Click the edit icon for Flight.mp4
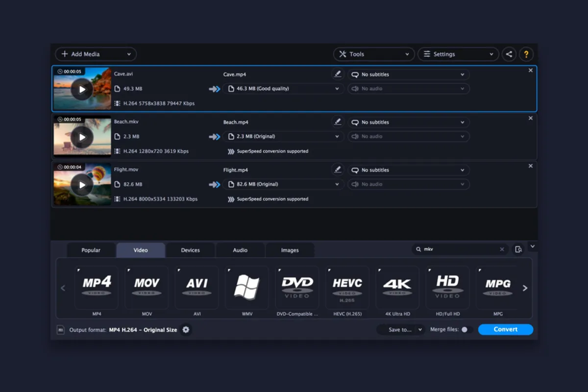The image size is (588, 392). pos(337,170)
